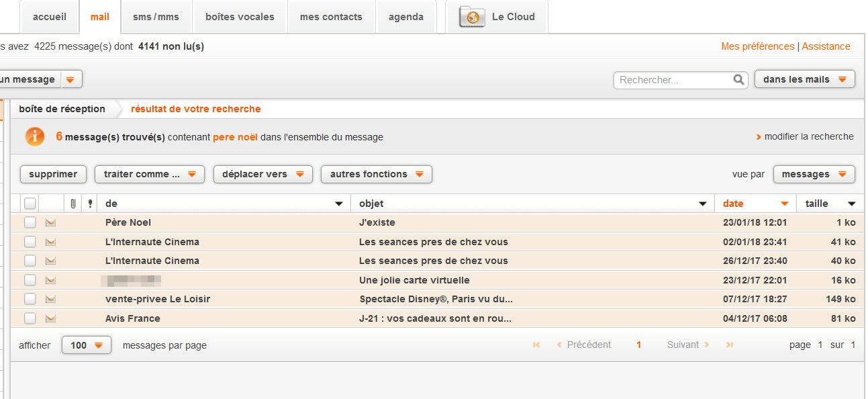Screen dimensions: 868x399
Task: Sort by 'de' column header arrow
Action: click(339, 204)
